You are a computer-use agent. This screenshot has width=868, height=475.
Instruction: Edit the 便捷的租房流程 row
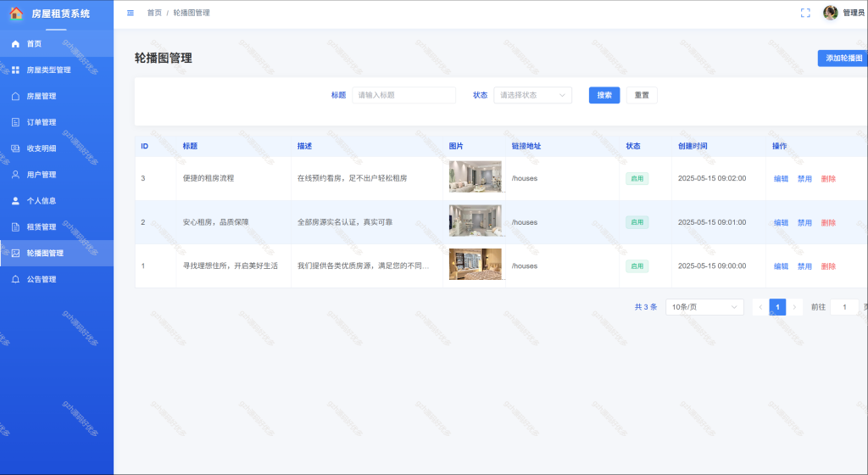pyautogui.click(x=781, y=179)
